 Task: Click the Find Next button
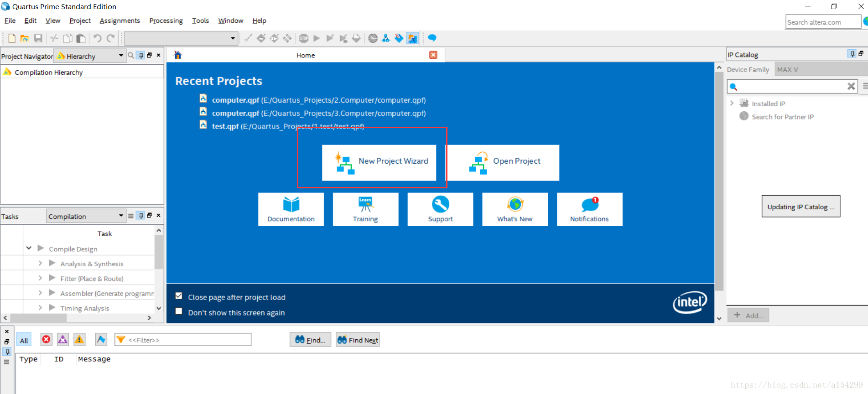coord(358,340)
